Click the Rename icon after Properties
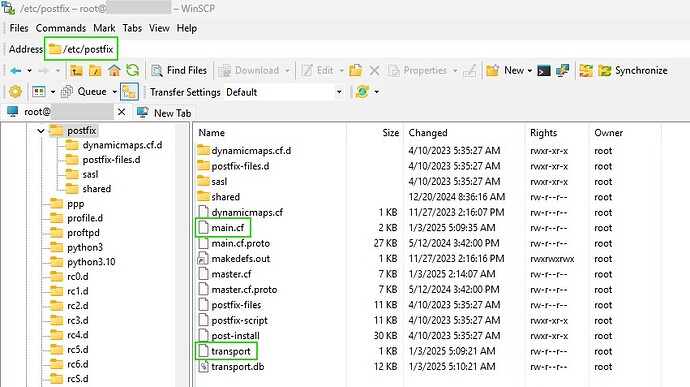Viewport: 690px width, 387px height. (x=470, y=70)
